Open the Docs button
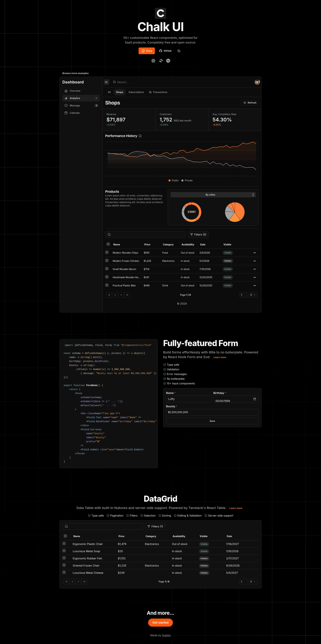This screenshot has height=644, width=321. [147, 51]
